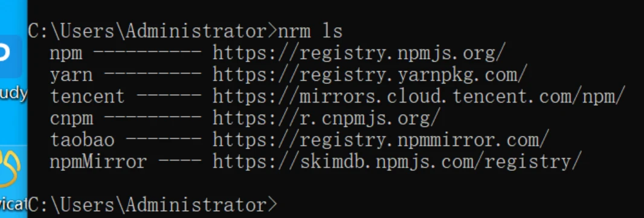This screenshot has height=218, width=644.
Task: Click the 'udy' desktop shortcut label
Action: coord(13,94)
